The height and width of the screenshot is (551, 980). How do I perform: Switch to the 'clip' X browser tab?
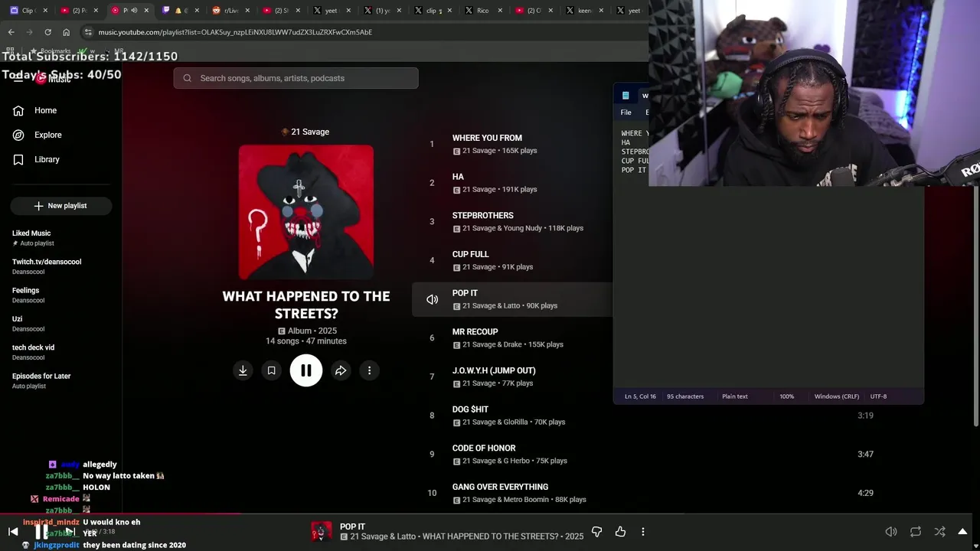tap(433, 10)
